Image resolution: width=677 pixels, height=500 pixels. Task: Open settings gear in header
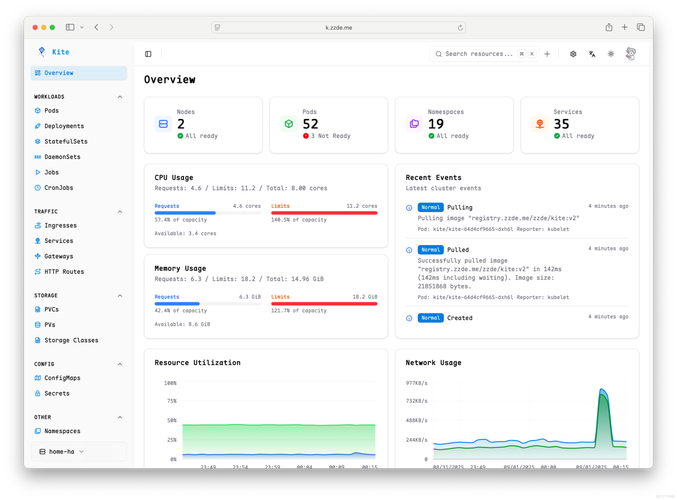[573, 54]
